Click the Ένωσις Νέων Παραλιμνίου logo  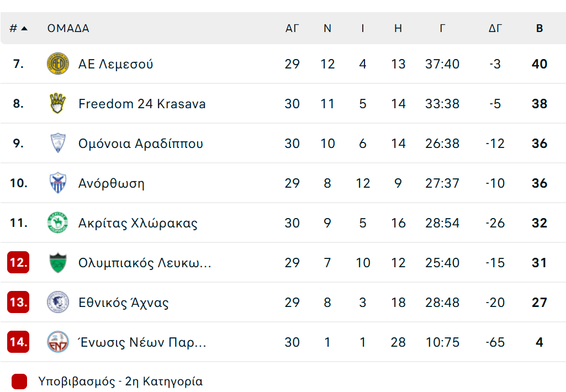[x=57, y=342]
